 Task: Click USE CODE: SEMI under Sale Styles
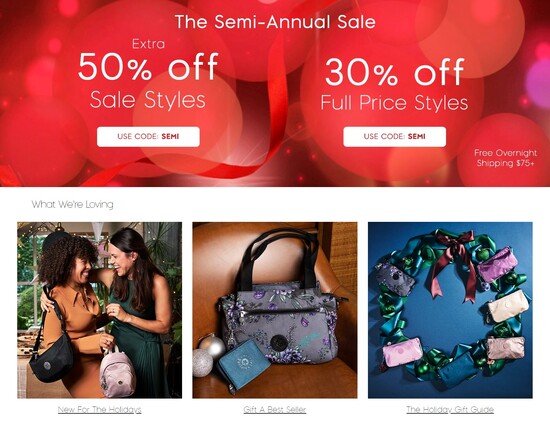point(148,136)
